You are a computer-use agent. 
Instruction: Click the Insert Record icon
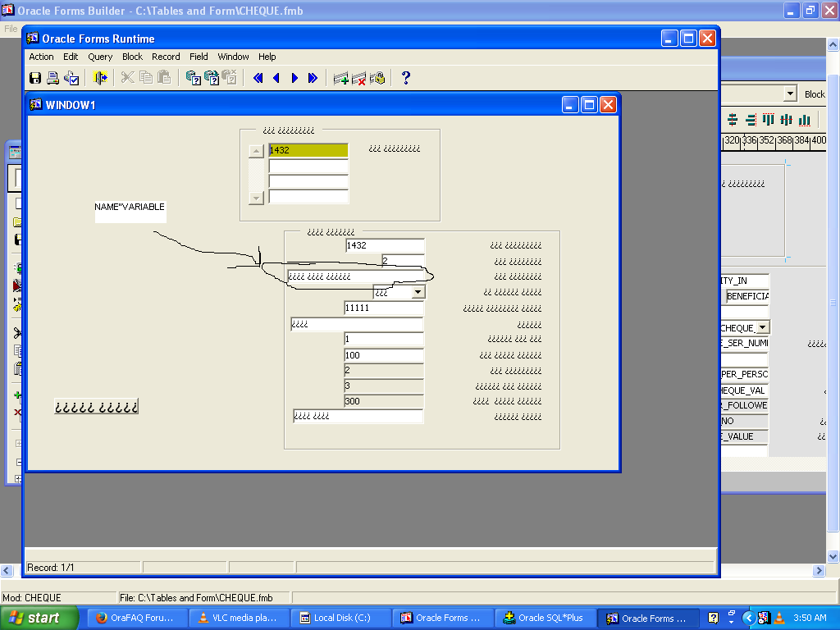[x=340, y=78]
